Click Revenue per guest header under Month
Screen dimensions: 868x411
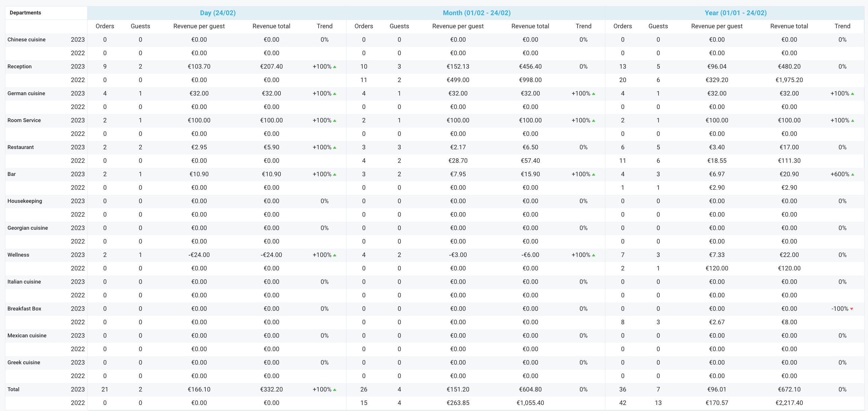pos(458,26)
